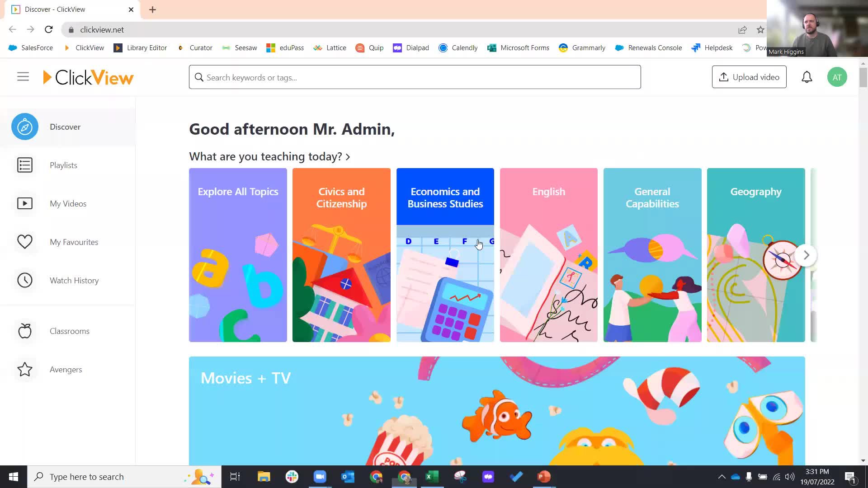Open Excel from the taskbar
This screenshot has width=868, height=488.
pos(432,477)
